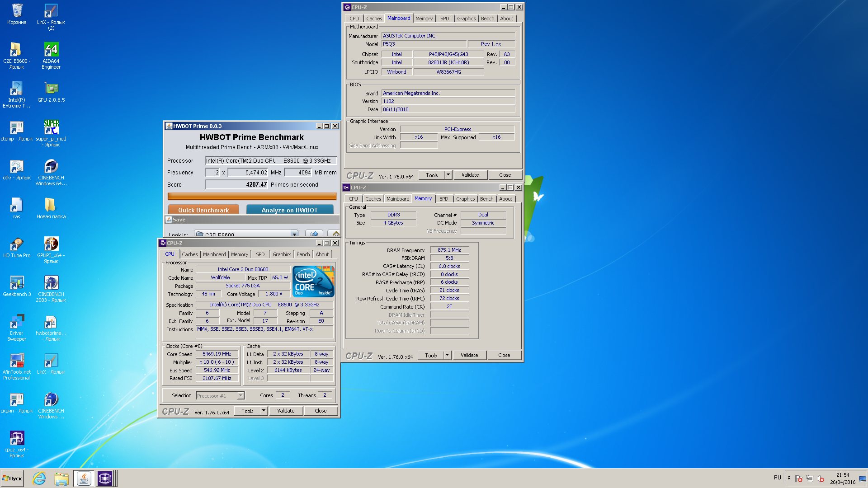Switch to Memory tab in bottom-left CPU-Z window
This screenshot has height=488, width=868.
(240, 254)
